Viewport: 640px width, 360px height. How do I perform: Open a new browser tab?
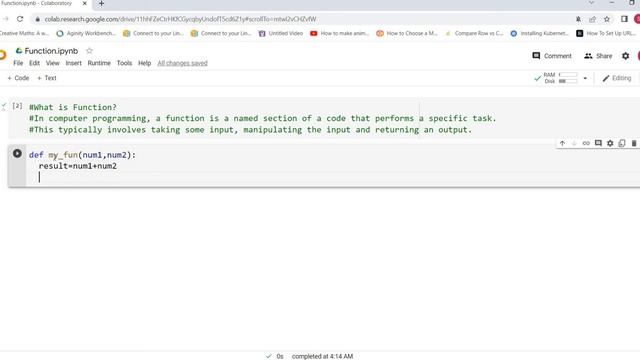click(101, 4)
